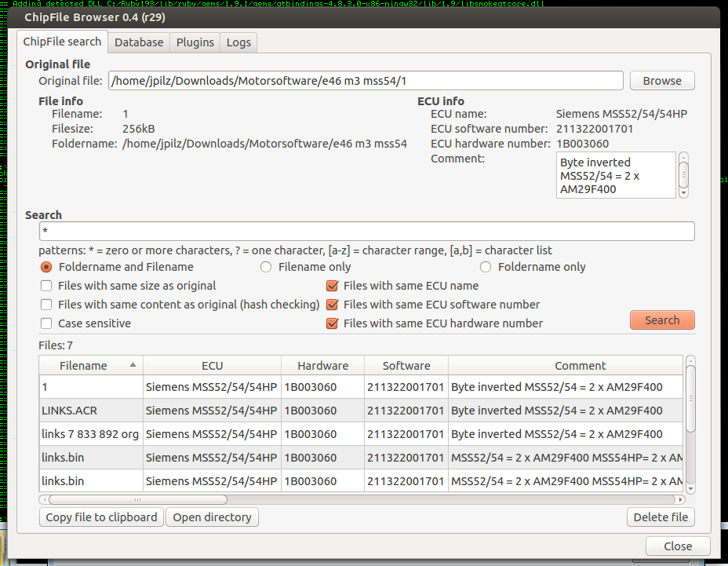The width and height of the screenshot is (728, 566).
Task: Open the Logs tab
Action: coord(238,42)
